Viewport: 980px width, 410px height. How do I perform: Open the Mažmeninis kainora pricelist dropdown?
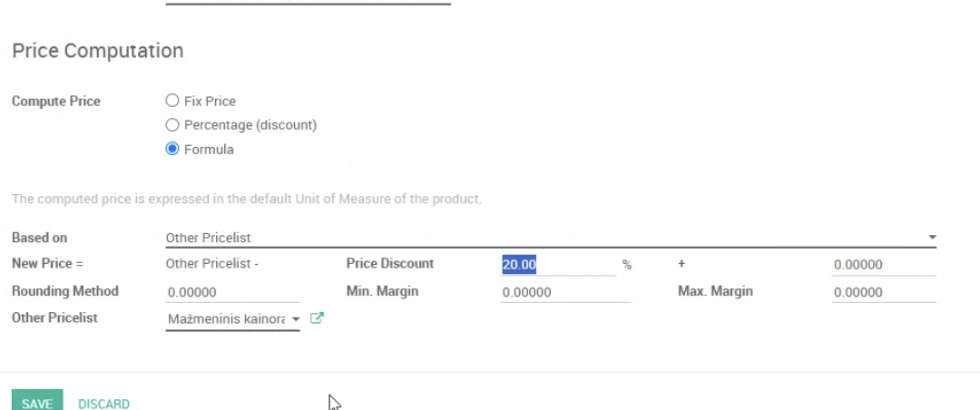[x=232, y=319]
